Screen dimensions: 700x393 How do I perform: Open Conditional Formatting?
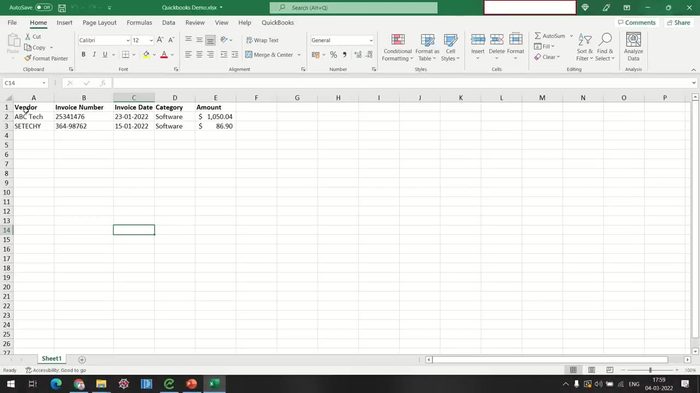pos(397,47)
